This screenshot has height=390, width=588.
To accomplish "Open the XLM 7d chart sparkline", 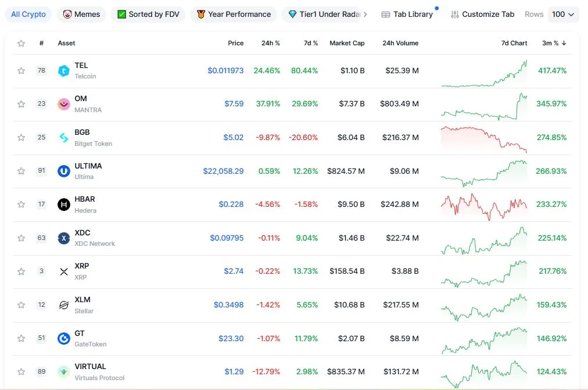I will point(484,307).
